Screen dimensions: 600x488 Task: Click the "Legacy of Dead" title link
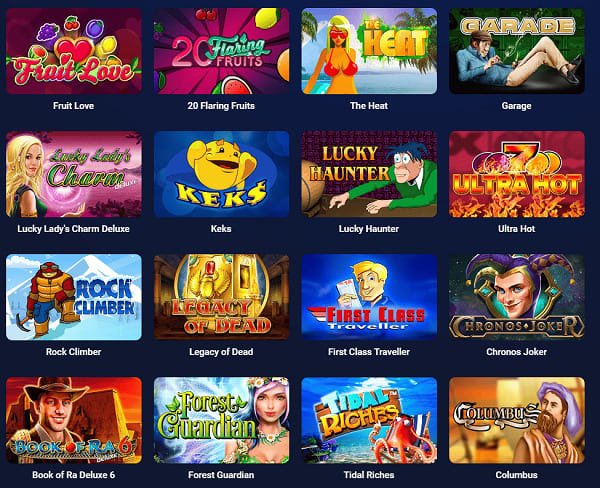[x=221, y=352]
